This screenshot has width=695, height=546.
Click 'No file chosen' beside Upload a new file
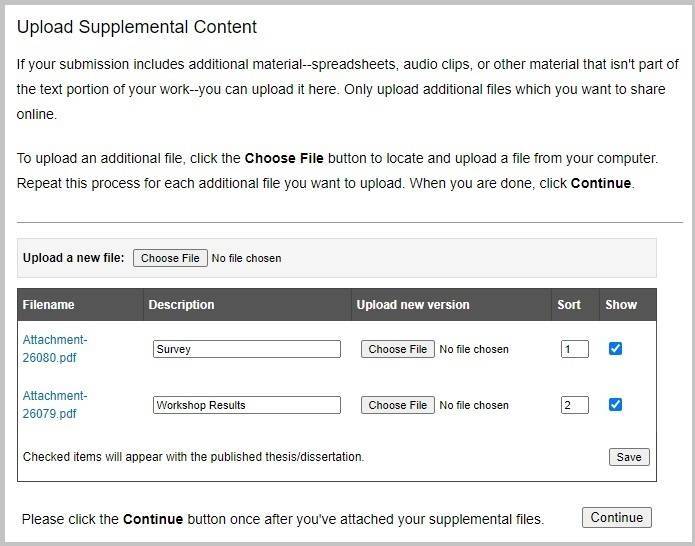(246, 258)
